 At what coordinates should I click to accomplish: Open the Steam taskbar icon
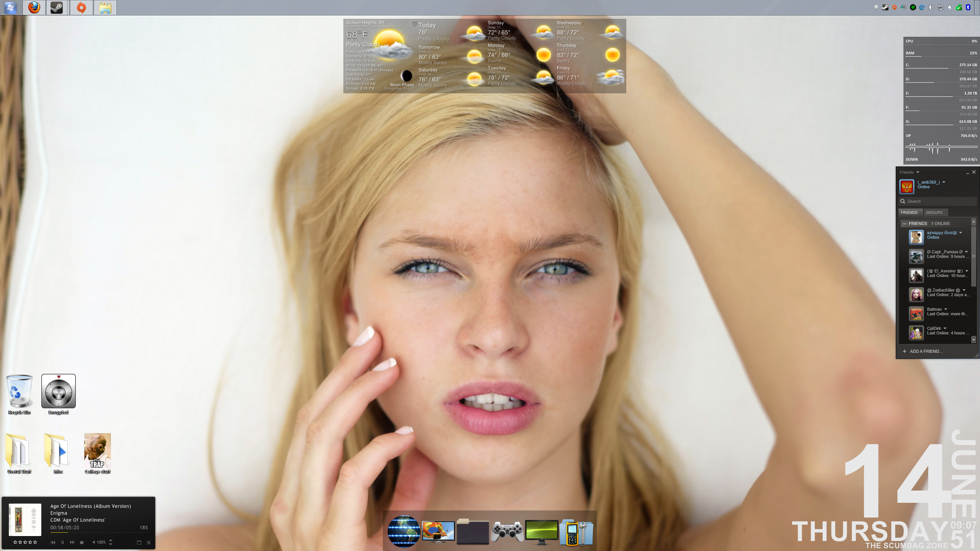(x=57, y=7)
